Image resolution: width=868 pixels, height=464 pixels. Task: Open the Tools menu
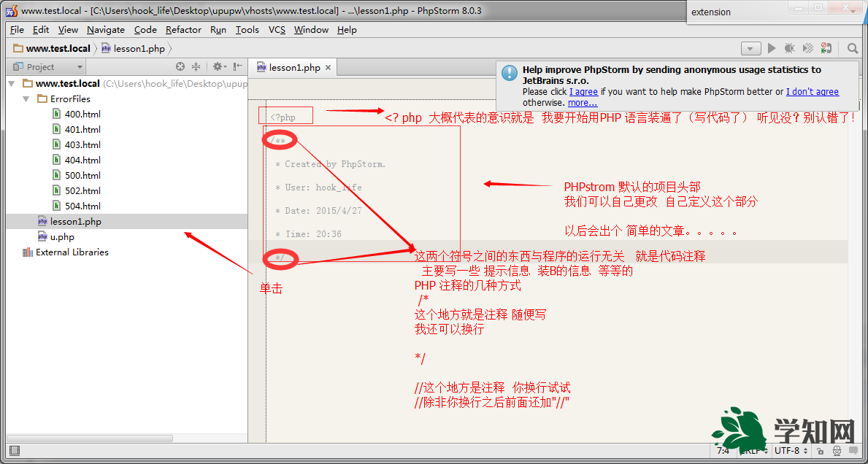pyautogui.click(x=247, y=30)
